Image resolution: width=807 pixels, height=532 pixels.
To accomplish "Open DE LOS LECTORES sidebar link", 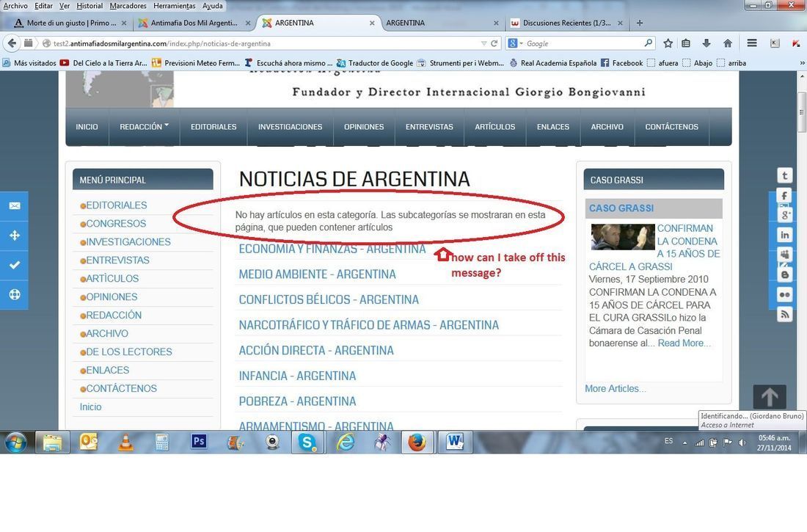I will 128,351.
